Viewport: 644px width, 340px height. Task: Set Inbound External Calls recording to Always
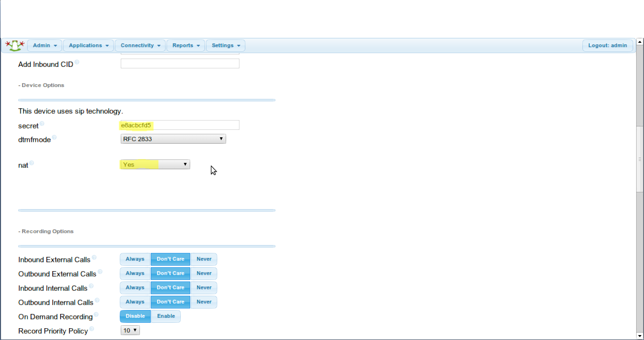click(x=135, y=259)
